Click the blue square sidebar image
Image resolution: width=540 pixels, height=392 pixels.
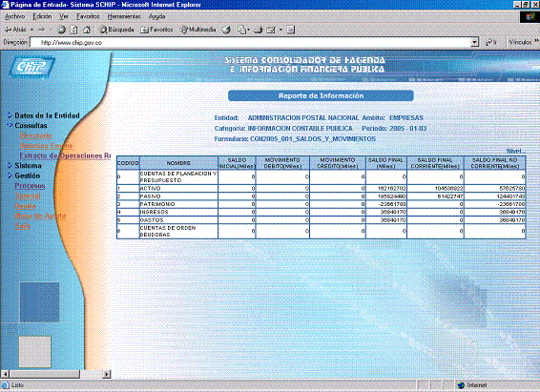[x=40, y=302]
